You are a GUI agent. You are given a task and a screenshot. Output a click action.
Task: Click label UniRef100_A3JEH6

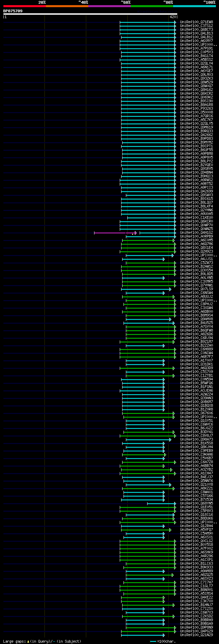tap(196, 391)
